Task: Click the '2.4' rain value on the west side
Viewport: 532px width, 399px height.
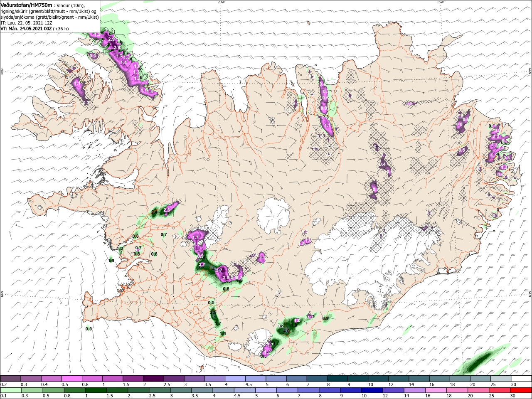Action: coord(154,212)
